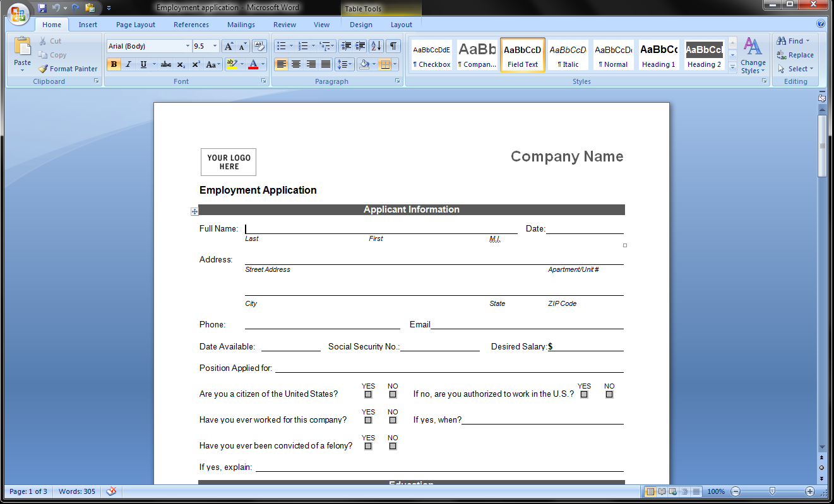Viewport: 834px width, 504px height.
Task: Switch to the Page Layout tab
Action: [136, 25]
